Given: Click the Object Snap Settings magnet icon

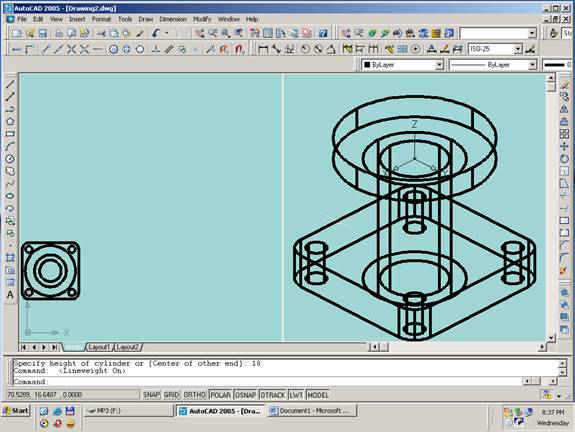Looking at the screenshot, I should (x=240, y=49).
